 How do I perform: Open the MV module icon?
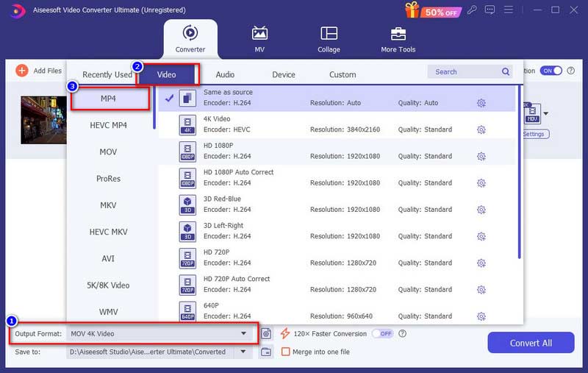pos(259,34)
